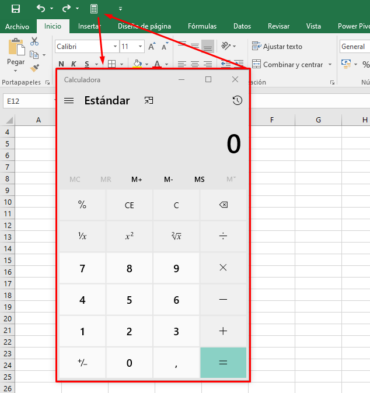Click the x squared key
This screenshot has width=370, height=393.
129,236
